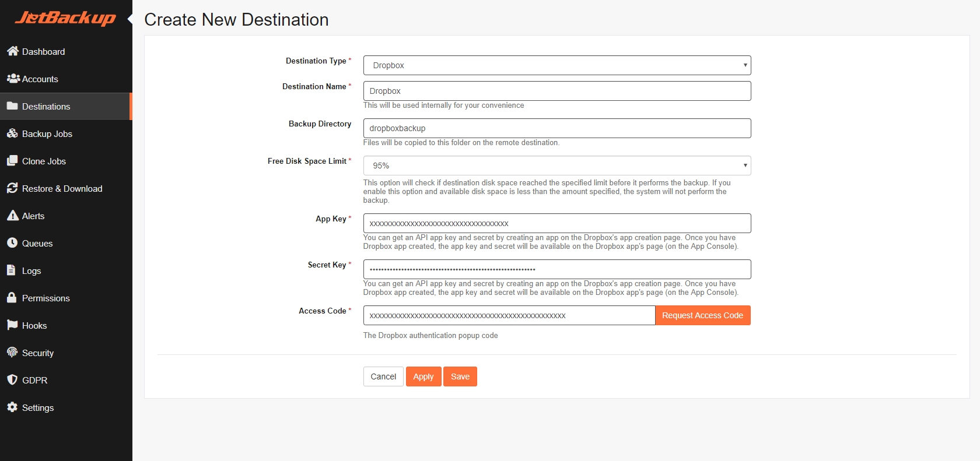Open the Hooks menu item
Screen dimensions: 980x461
pyautogui.click(x=66, y=325)
